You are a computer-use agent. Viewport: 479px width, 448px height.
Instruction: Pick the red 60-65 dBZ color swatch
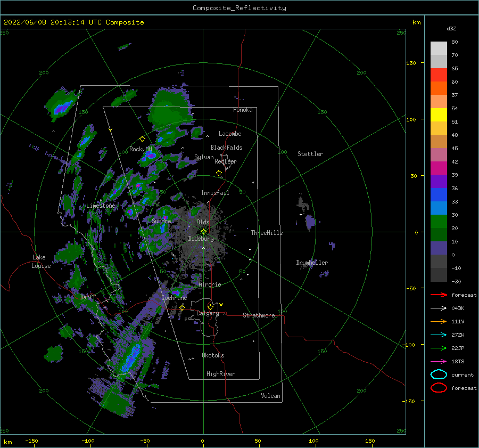click(x=439, y=75)
